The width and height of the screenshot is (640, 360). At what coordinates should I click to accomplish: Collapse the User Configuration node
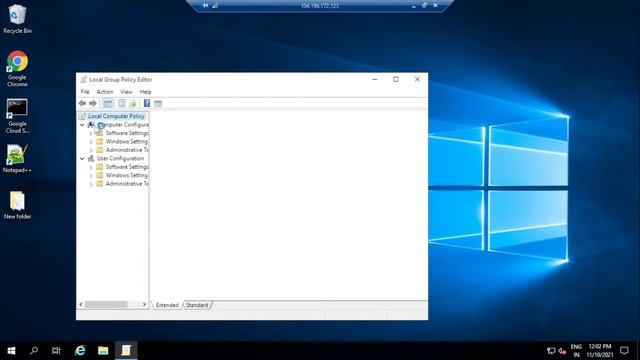(82, 158)
